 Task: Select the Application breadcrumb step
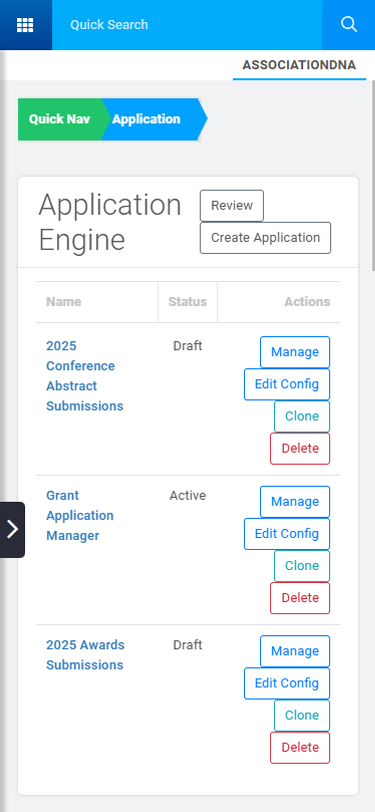(x=151, y=119)
